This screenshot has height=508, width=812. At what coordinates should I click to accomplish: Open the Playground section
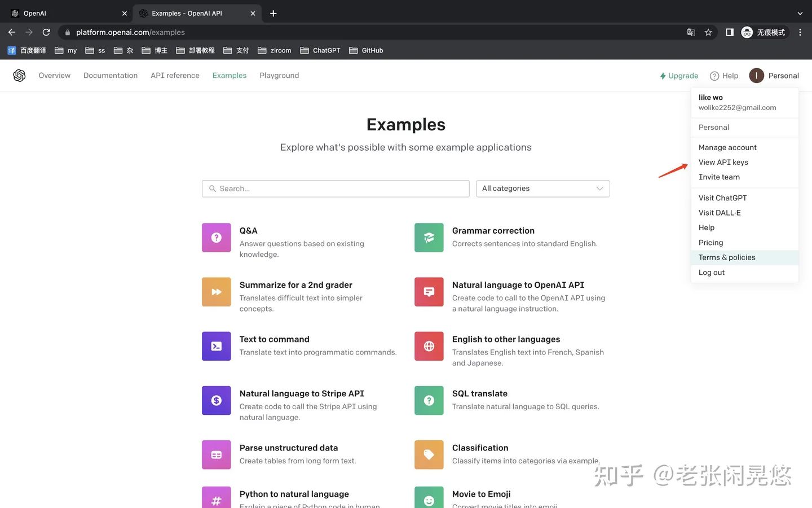tap(279, 75)
